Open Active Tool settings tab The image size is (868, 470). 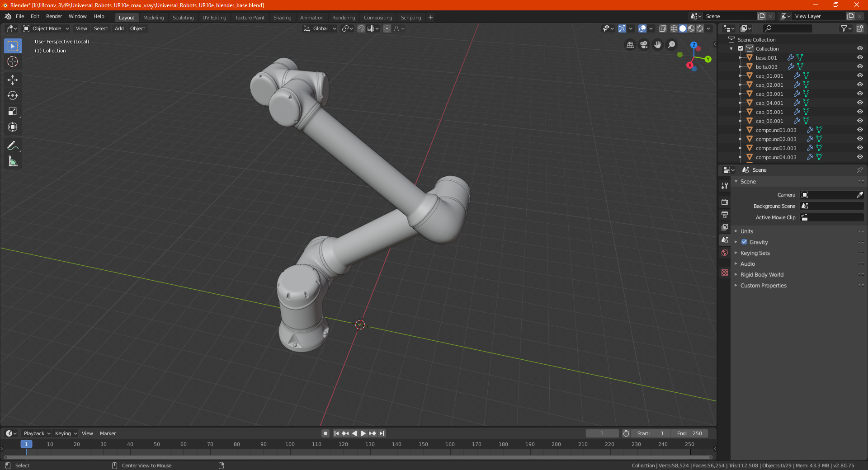click(x=725, y=185)
